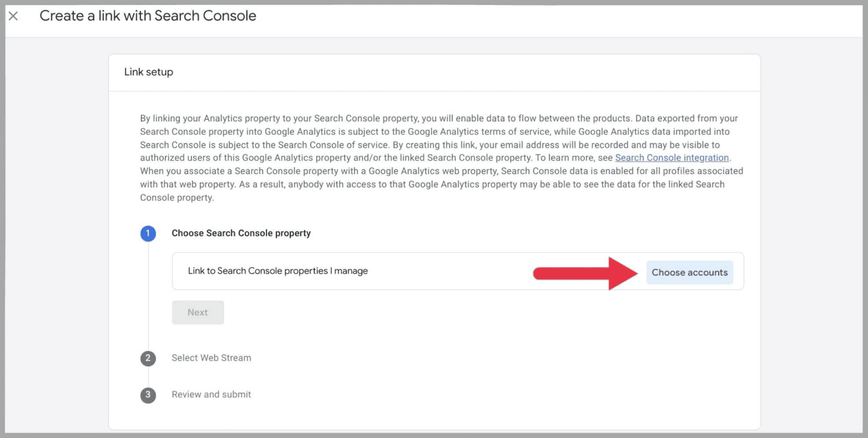The height and width of the screenshot is (438, 868).
Task: Jump to the step 3 circle indicator
Action: pos(148,395)
